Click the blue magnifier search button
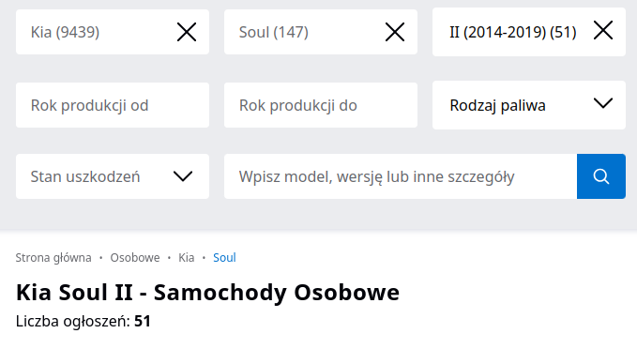 (x=600, y=176)
